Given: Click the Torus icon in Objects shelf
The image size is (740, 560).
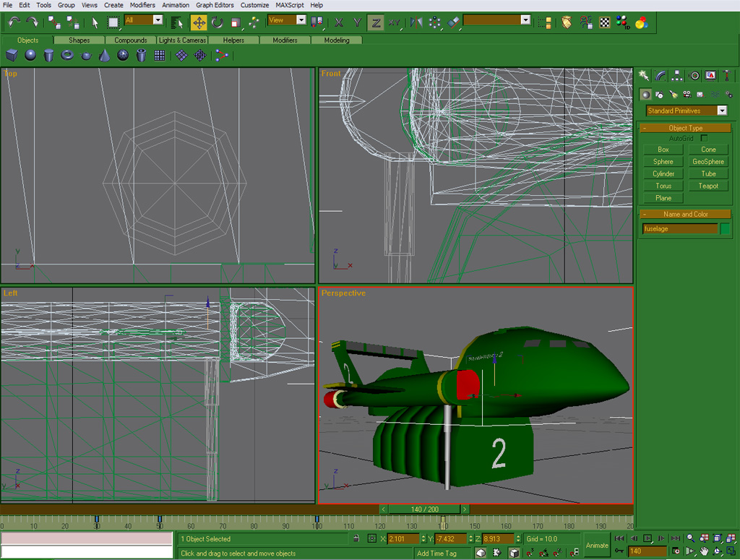Looking at the screenshot, I should click(67, 55).
